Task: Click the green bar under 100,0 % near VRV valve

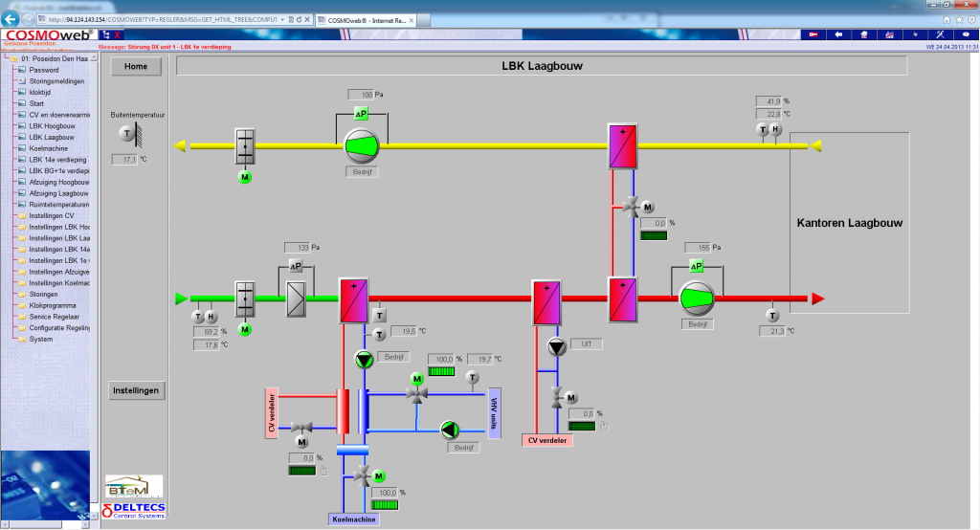Action: point(441,371)
